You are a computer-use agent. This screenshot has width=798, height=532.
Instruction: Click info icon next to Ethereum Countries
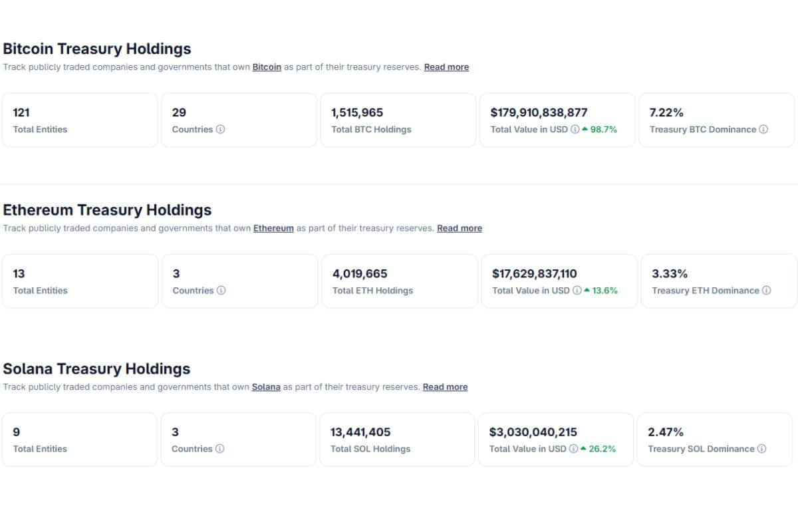pos(221,291)
